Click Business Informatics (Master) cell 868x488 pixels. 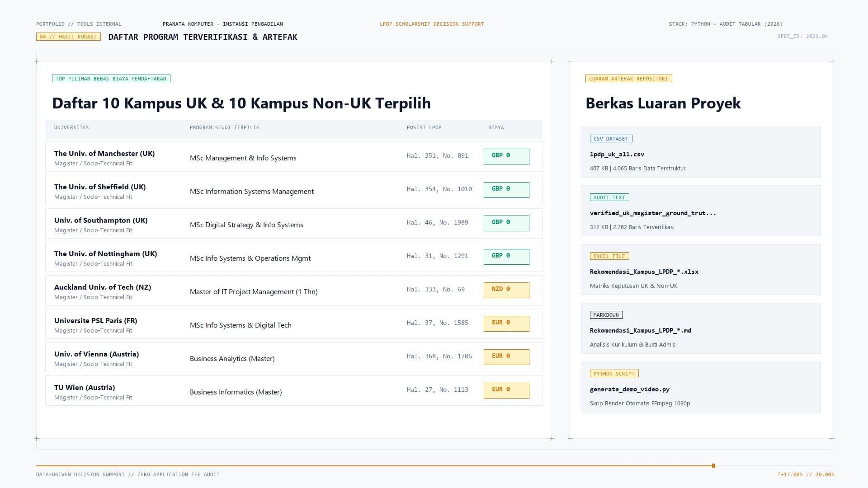point(236,392)
